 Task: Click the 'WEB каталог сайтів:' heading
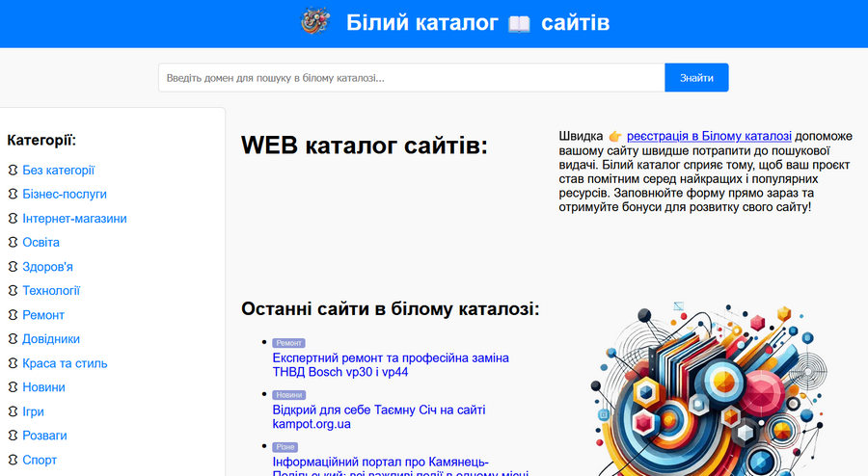pyautogui.click(x=365, y=145)
